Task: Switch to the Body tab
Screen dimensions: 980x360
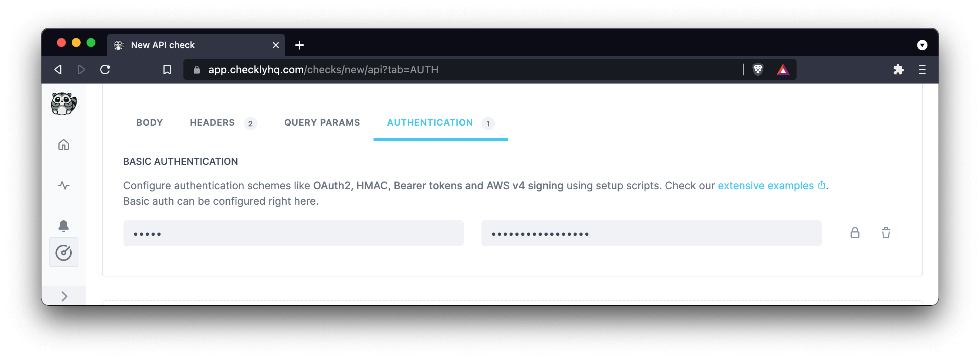Action: point(149,122)
